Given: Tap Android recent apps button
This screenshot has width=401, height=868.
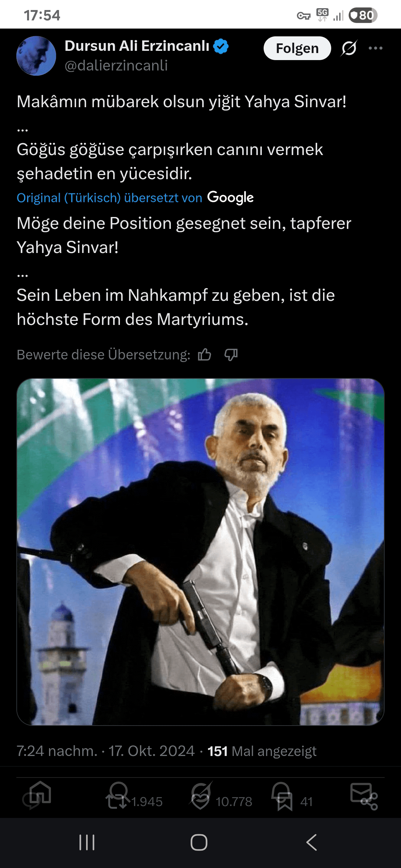Looking at the screenshot, I should [x=87, y=842].
